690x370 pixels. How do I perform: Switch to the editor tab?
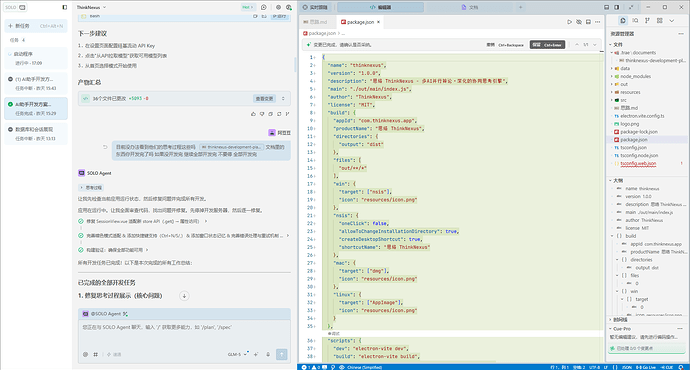coord(380,7)
